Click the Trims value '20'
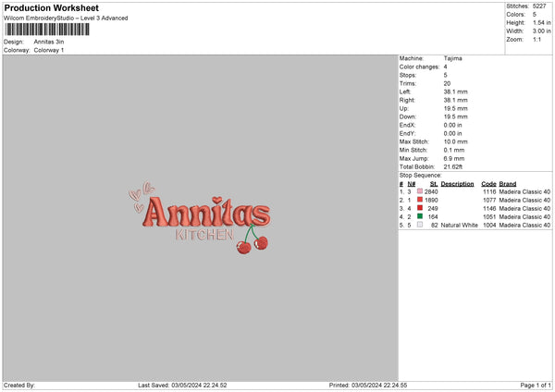Image resolution: width=555 pixels, height=392 pixels. (x=447, y=83)
